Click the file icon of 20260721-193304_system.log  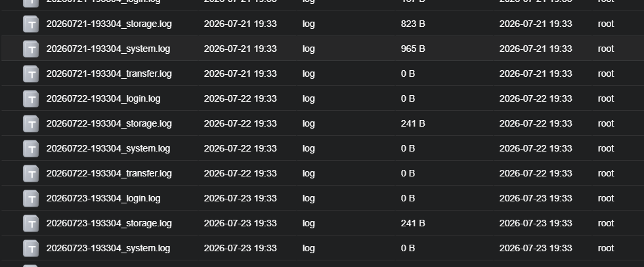pos(31,49)
